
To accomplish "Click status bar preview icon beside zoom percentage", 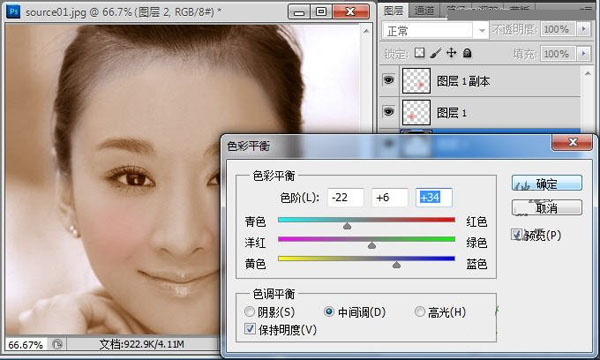I will tap(57, 344).
